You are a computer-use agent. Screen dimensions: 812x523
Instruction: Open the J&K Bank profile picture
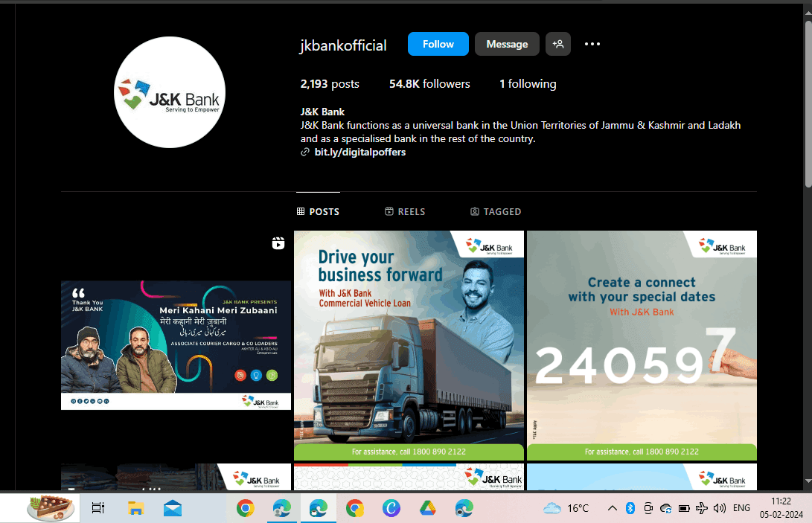[170, 92]
